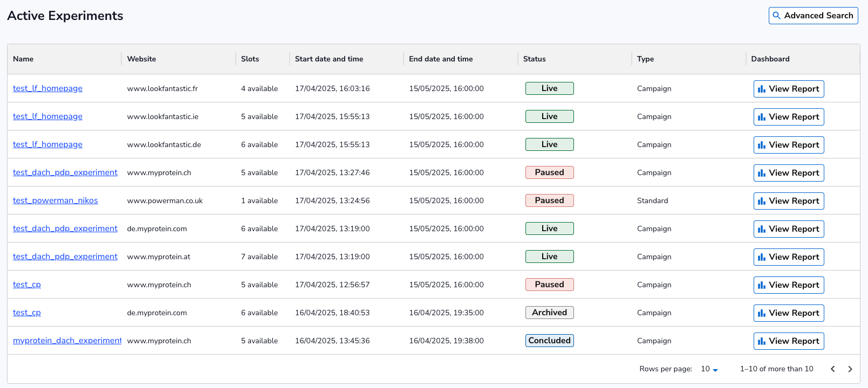Open test_powerman_nikos experiment link
868x388 pixels.
[55, 200]
